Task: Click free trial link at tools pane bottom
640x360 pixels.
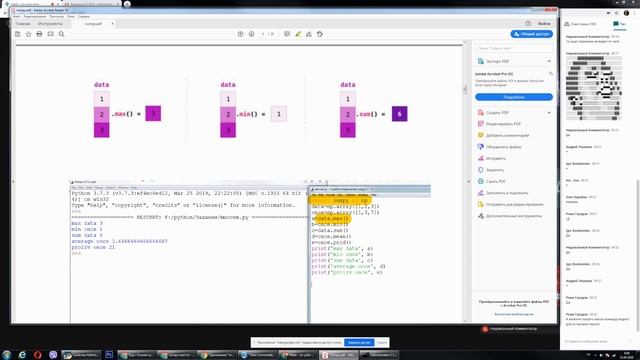Action: point(513,314)
